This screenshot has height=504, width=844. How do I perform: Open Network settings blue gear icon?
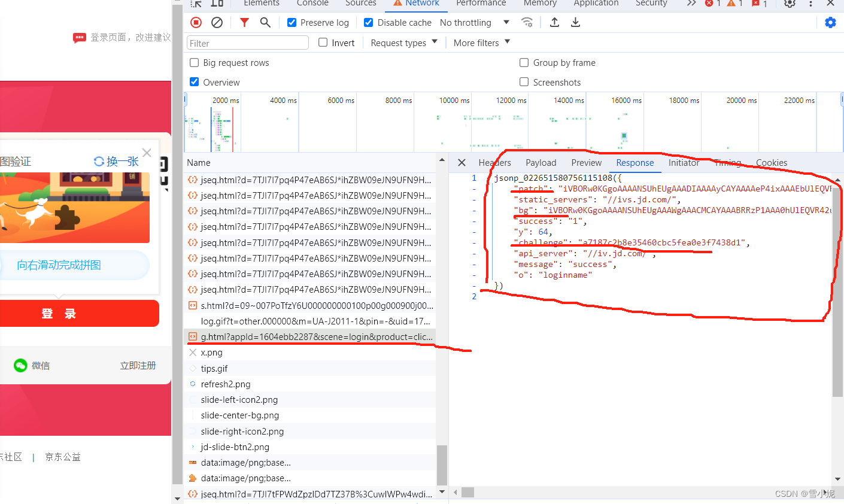[830, 22]
